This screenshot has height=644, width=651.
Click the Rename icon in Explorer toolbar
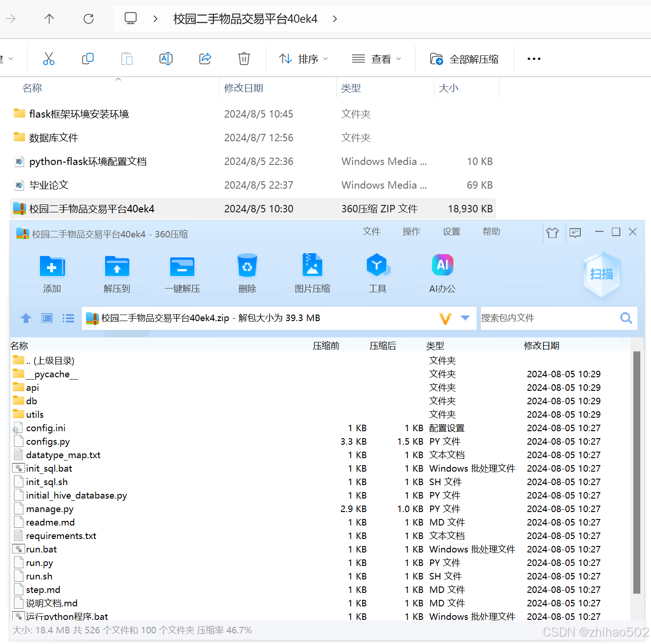click(166, 59)
